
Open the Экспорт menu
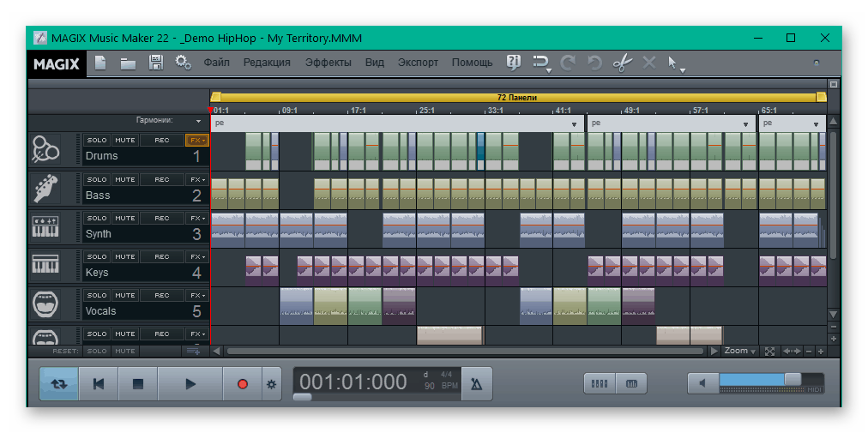point(418,63)
